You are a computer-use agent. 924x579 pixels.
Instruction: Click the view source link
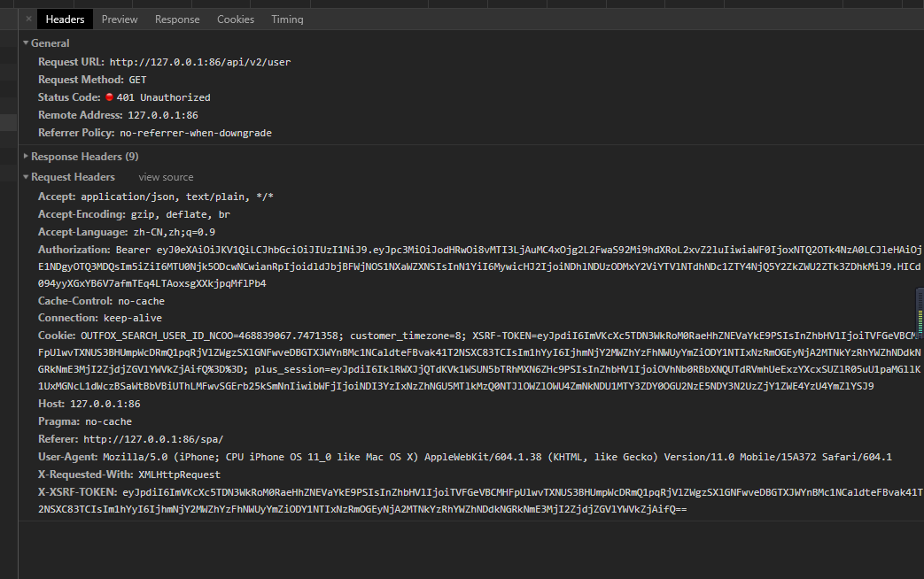pos(165,176)
